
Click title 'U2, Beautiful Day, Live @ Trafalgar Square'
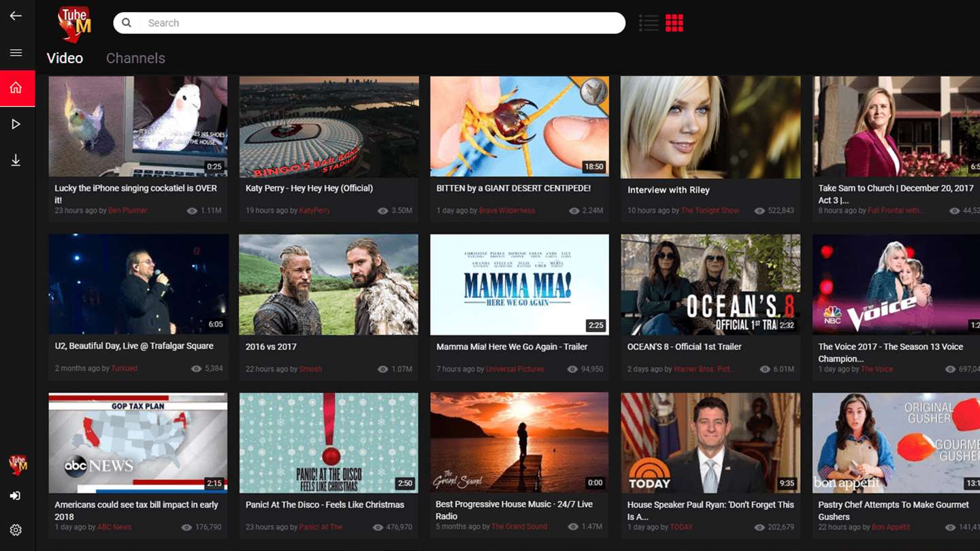coord(134,346)
